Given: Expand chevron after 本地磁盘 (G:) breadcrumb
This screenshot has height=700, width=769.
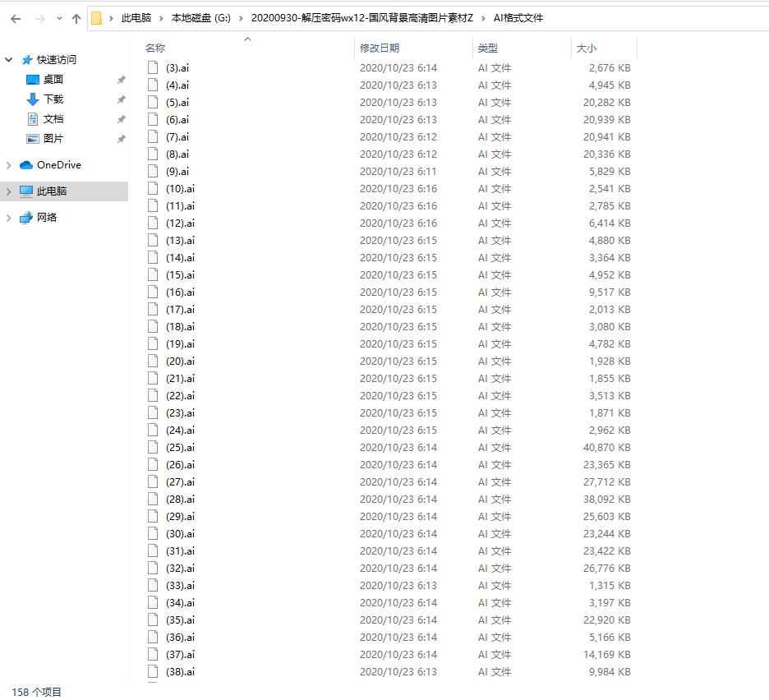Looking at the screenshot, I should pyautogui.click(x=241, y=18).
